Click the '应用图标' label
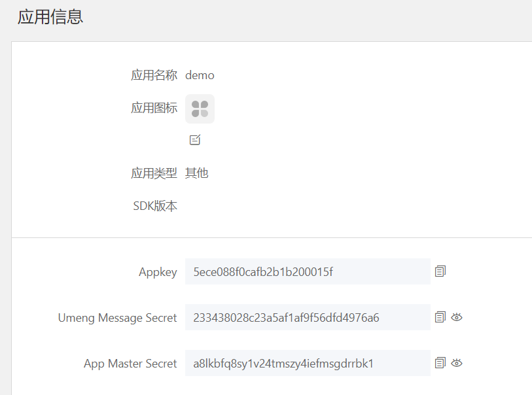 click(154, 108)
